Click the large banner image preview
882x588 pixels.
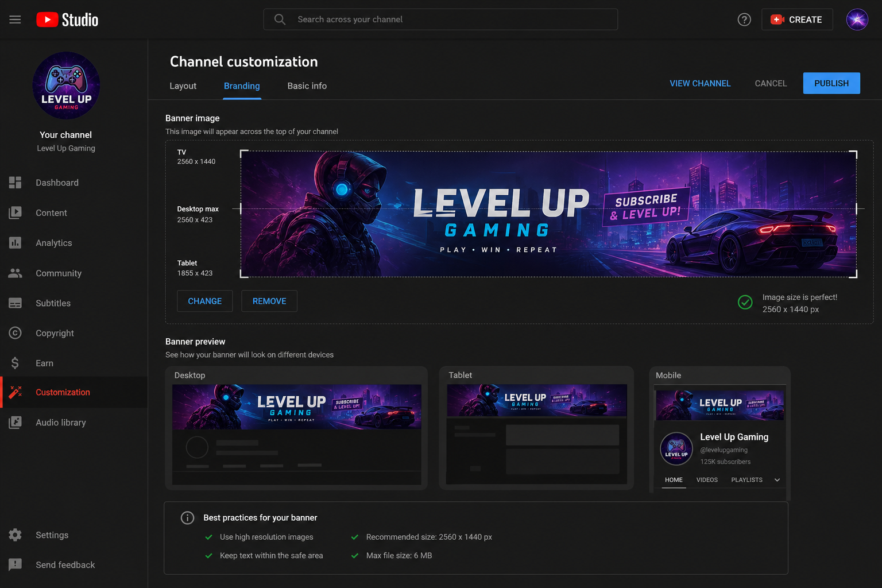(548, 214)
